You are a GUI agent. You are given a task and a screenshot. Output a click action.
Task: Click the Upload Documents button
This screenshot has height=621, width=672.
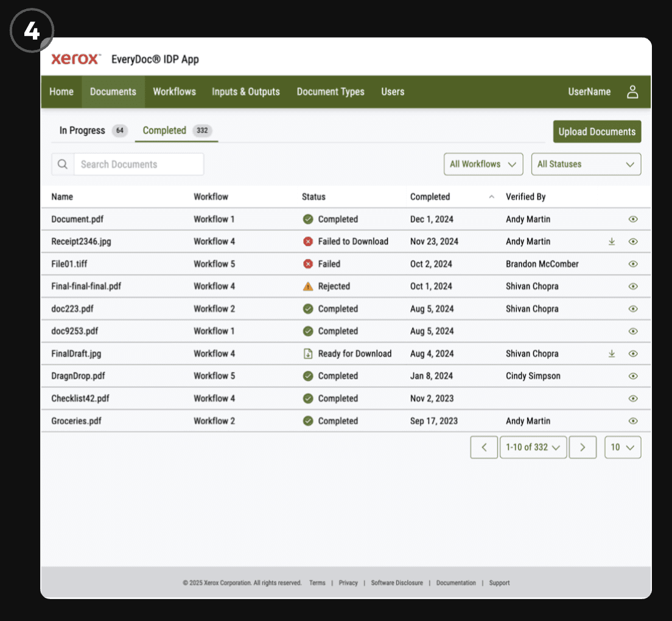click(x=597, y=132)
